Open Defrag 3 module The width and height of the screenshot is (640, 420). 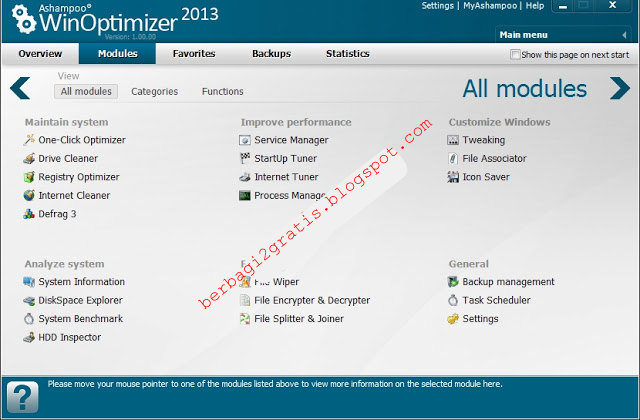[57, 214]
